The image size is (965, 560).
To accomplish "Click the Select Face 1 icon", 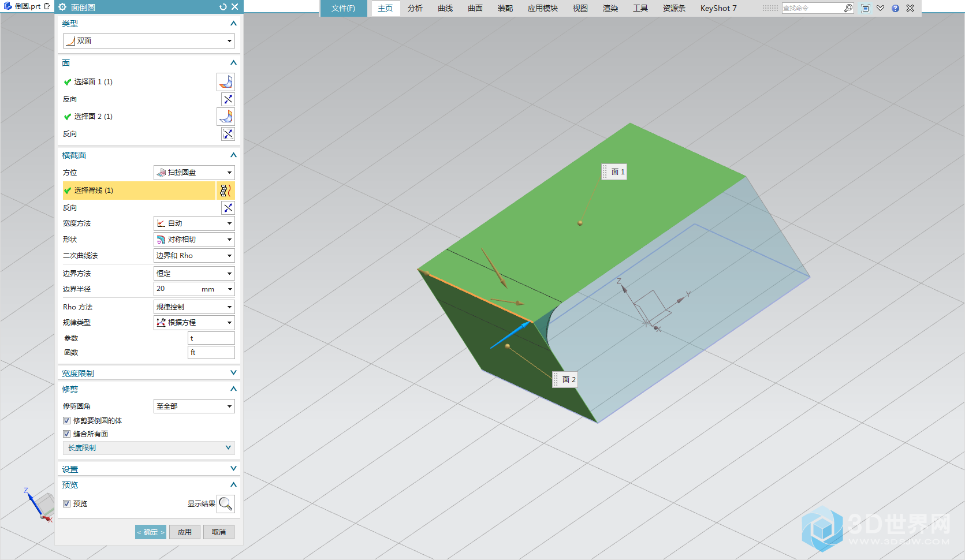I will (x=226, y=82).
